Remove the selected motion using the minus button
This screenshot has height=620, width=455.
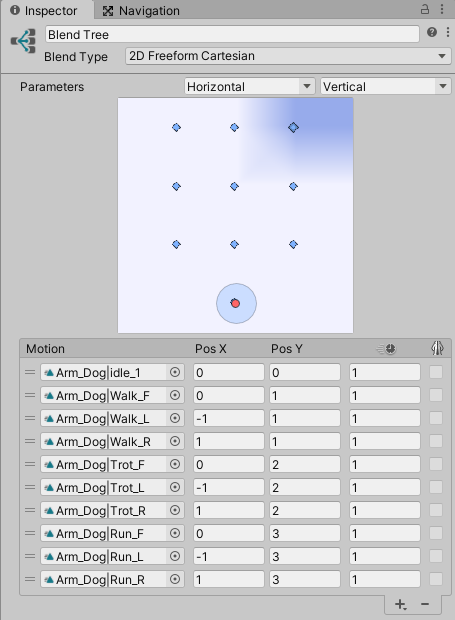[x=425, y=604]
